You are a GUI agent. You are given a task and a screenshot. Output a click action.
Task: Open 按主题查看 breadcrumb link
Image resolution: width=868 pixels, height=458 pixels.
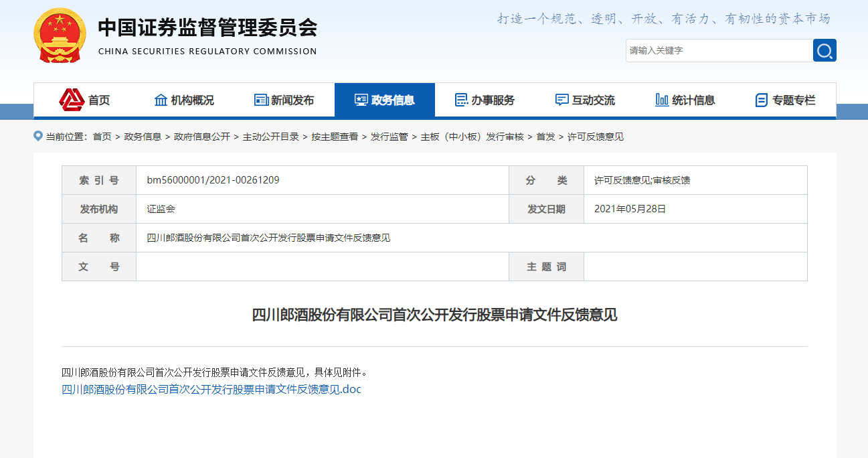click(335, 137)
